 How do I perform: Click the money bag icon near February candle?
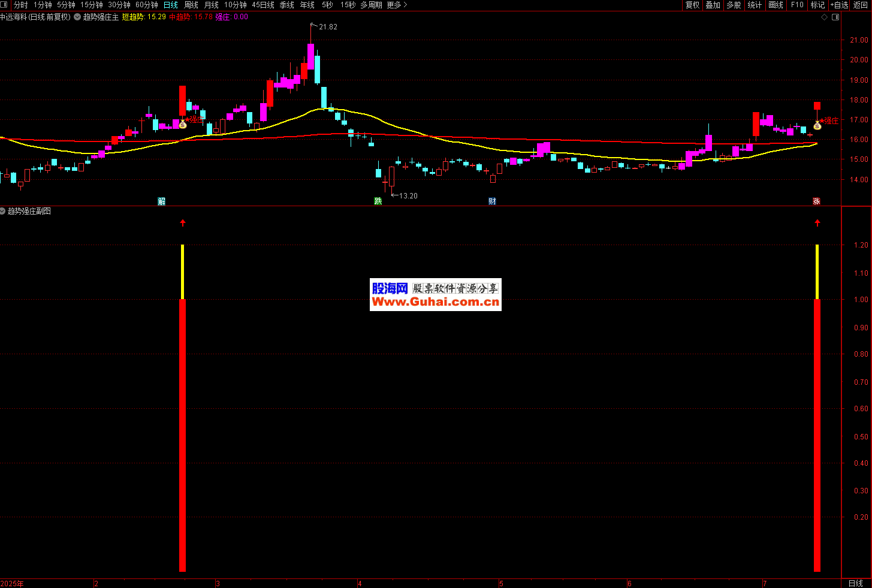pyautogui.click(x=183, y=125)
